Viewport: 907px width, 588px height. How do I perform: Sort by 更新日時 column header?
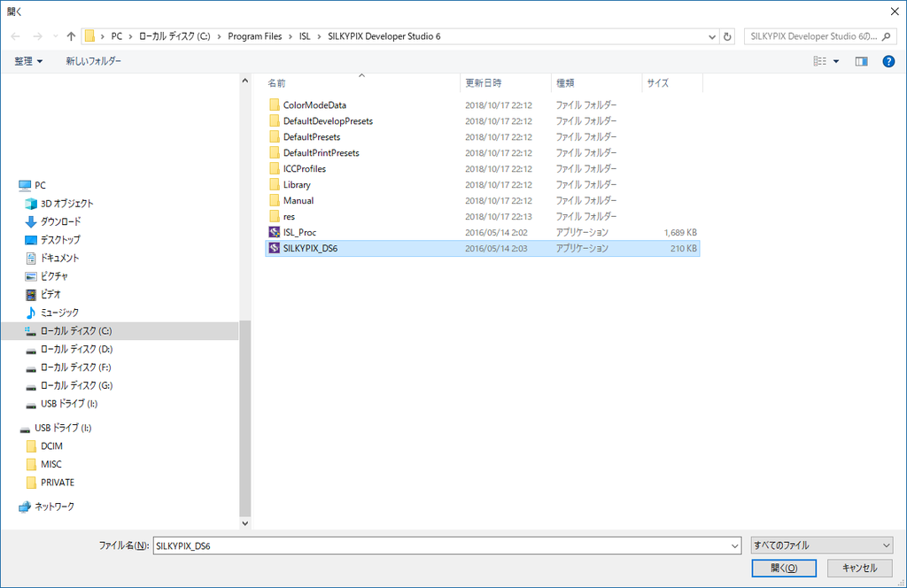[506, 83]
